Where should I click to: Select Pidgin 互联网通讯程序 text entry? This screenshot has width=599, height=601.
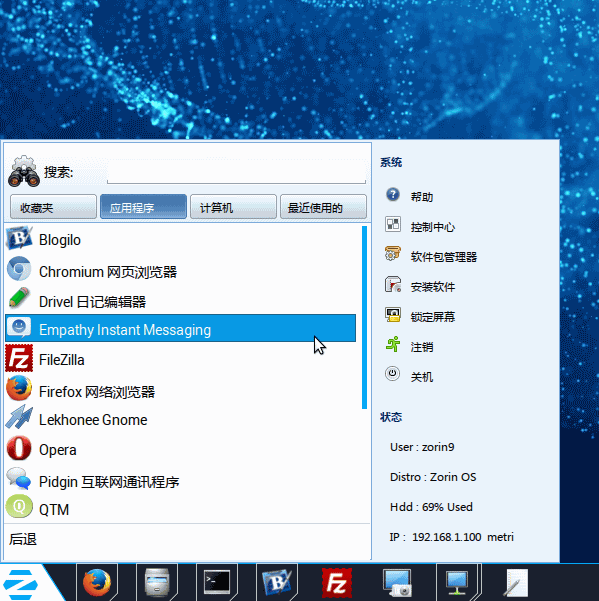pos(109,482)
